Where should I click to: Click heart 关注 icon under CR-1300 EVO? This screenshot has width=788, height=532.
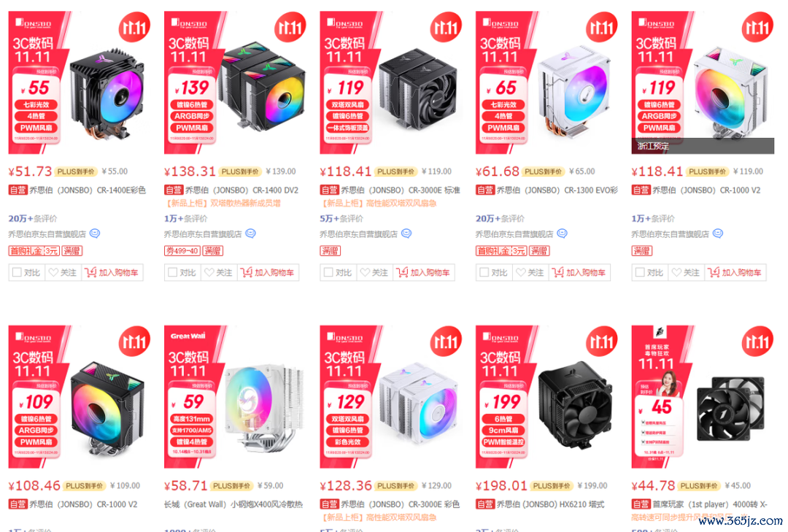[521, 272]
